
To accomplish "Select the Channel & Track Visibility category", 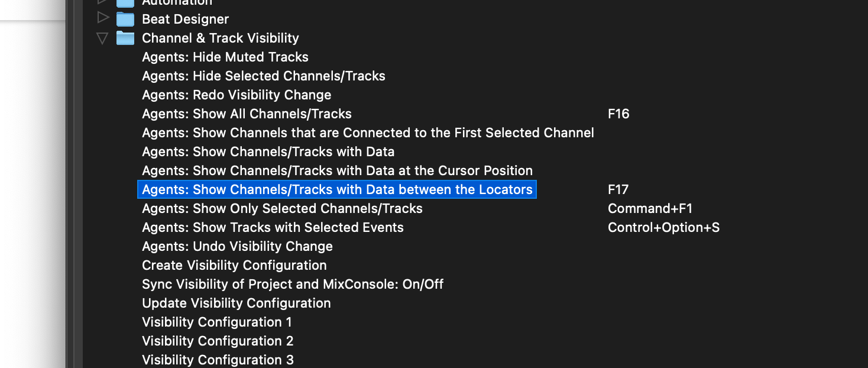I will [x=220, y=38].
